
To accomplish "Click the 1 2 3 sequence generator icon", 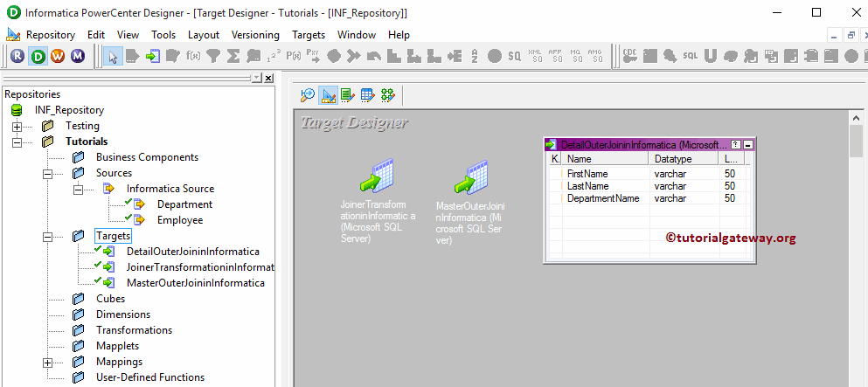I will (274, 56).
